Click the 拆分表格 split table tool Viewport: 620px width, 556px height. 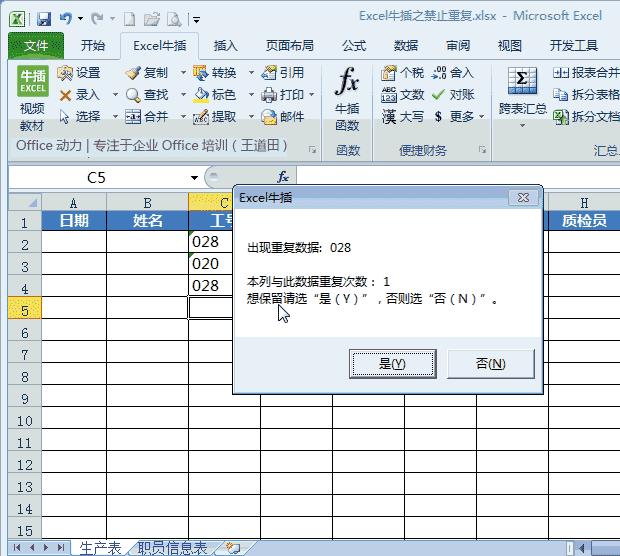tap(586, 95)
